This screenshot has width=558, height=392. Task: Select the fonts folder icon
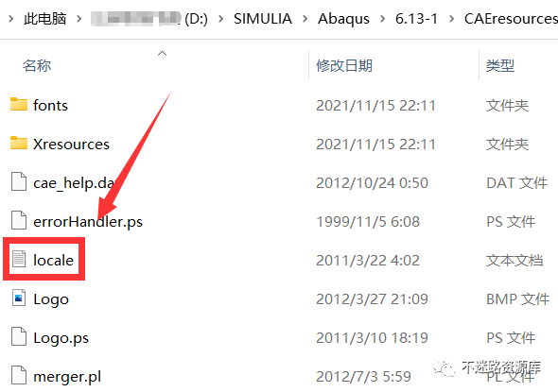coord(19,105)
